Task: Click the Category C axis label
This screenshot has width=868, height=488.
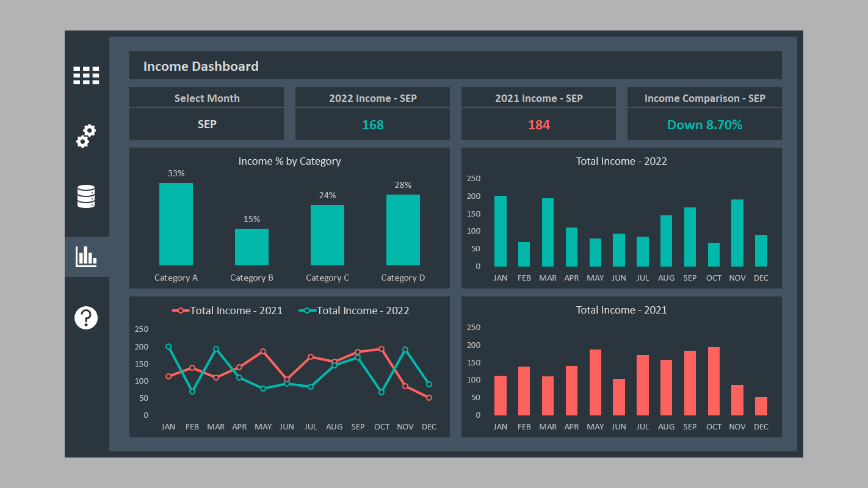Action: click(327, 278)
